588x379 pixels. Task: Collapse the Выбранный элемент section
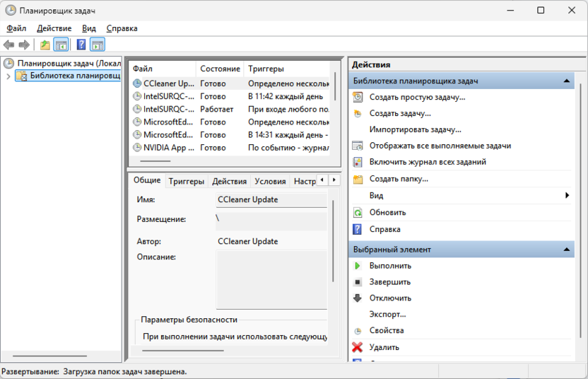pyautogui.click(x=567, y=250)
